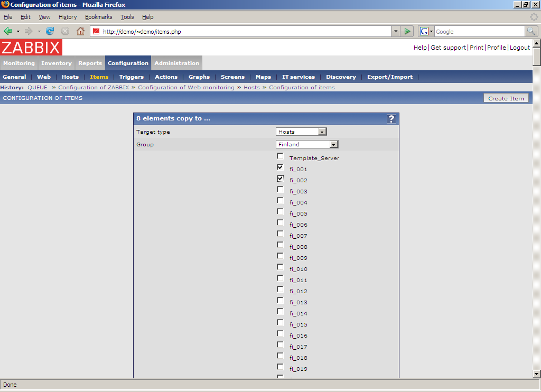
Task: Click the Print link
Action: click(477, 48)
